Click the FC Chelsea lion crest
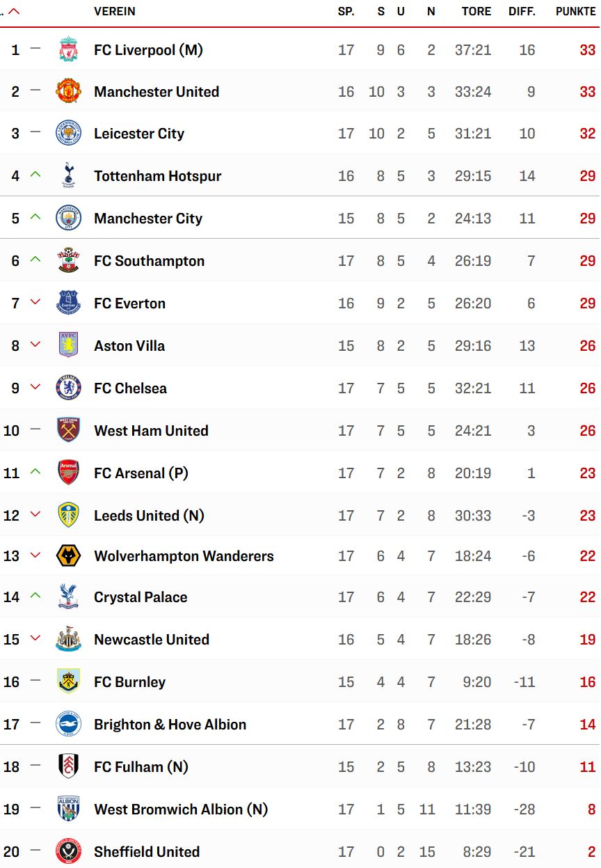Viewport: 601px width, 868px height. click(x=68, y=388)
